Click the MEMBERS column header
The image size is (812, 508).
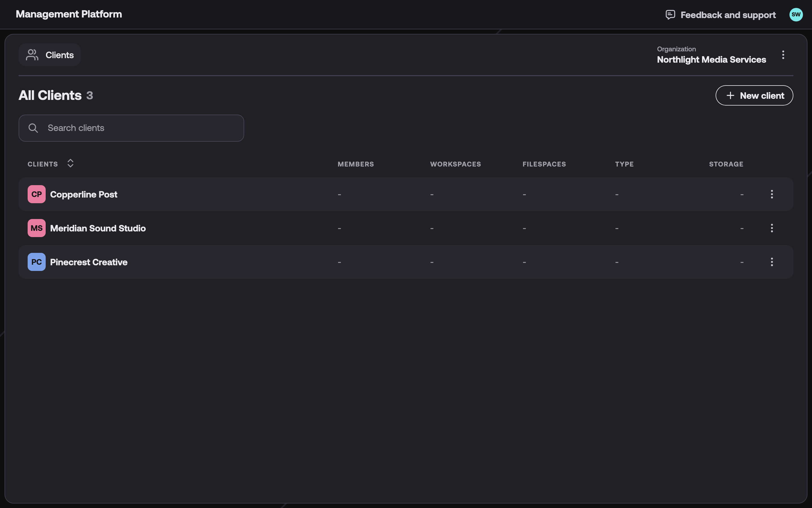356,164
